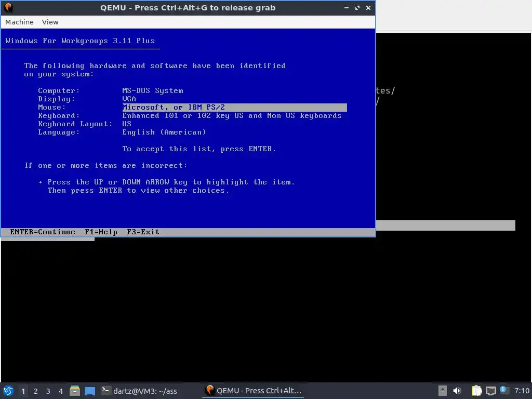Click 'ENTER=Continue' in the bottom status bar

pos(43,232)
